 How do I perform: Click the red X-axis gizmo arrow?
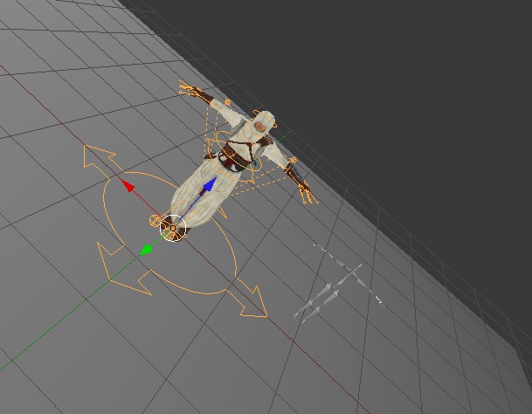[x=128, y=186]
